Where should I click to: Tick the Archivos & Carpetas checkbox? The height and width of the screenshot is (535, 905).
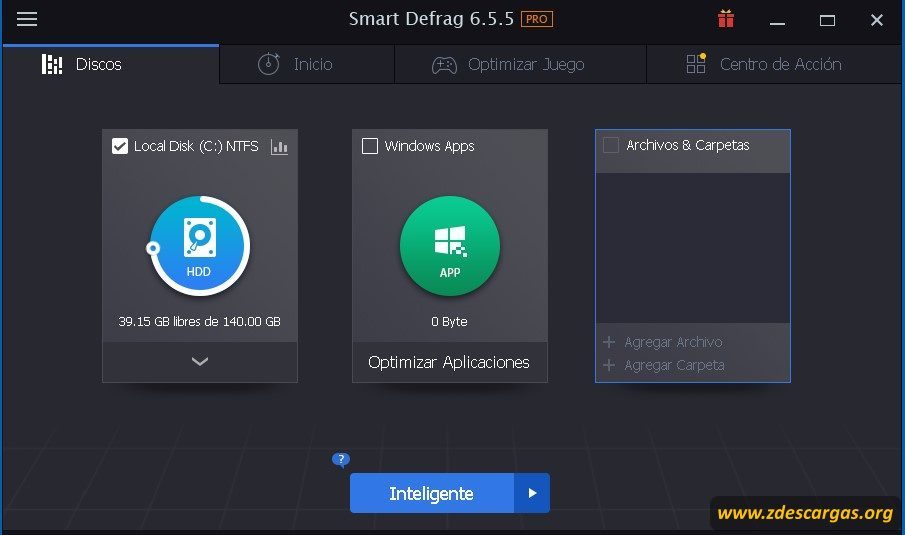pyautogui.click(x=611, y=145)
